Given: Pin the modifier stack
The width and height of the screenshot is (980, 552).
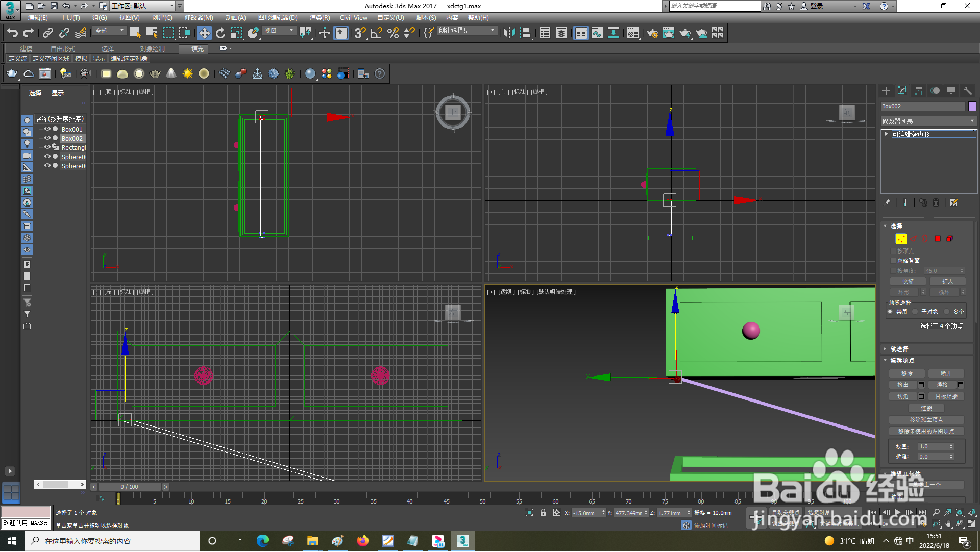Looking at the screenshot, I should click(887, 203).
